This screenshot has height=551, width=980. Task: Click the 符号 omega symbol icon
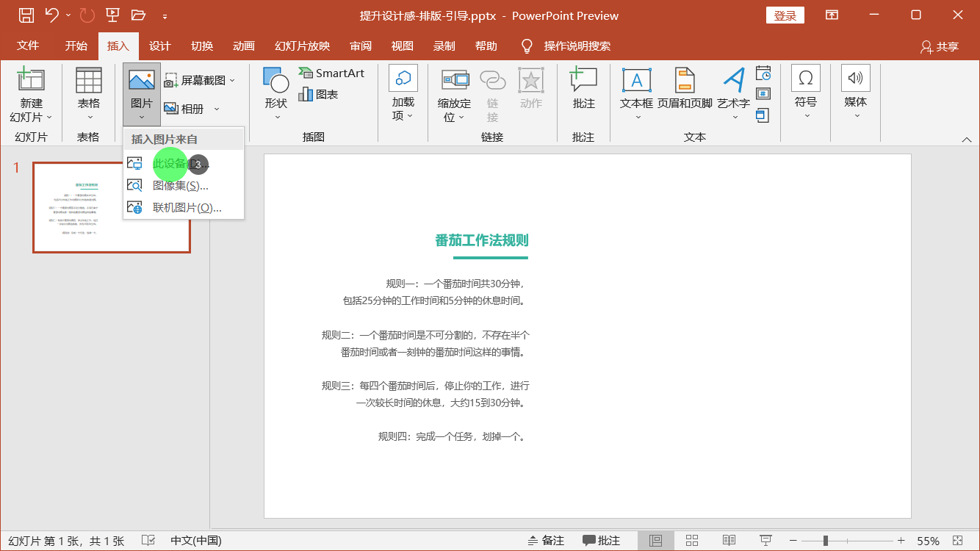(x=805, y=78)
